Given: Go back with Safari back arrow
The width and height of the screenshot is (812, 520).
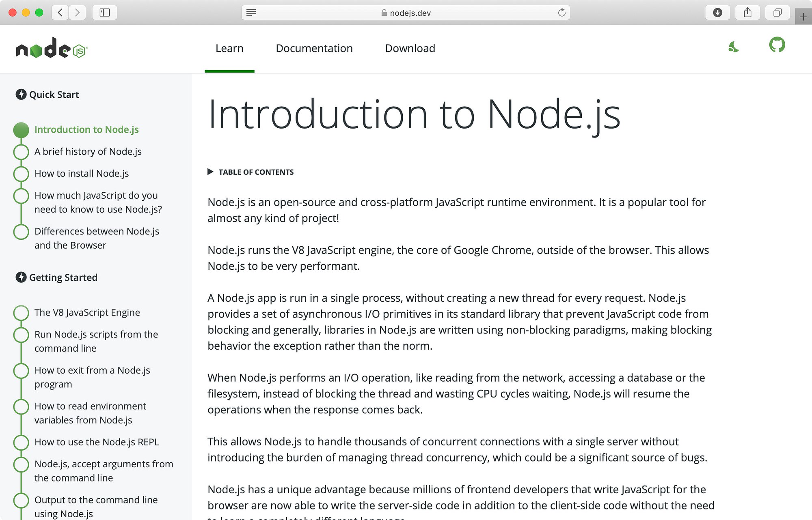Looking at the screenshot, I should tap(60, 13).
